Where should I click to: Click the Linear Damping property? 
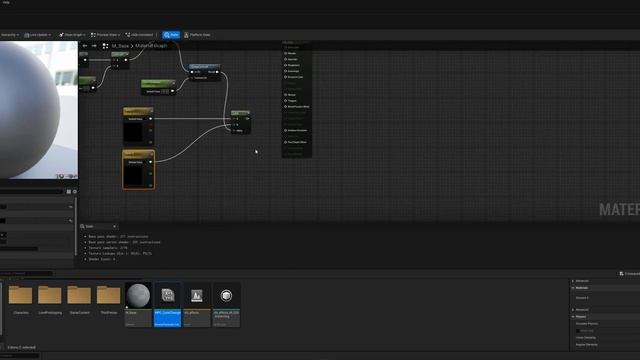coord(586,338)
